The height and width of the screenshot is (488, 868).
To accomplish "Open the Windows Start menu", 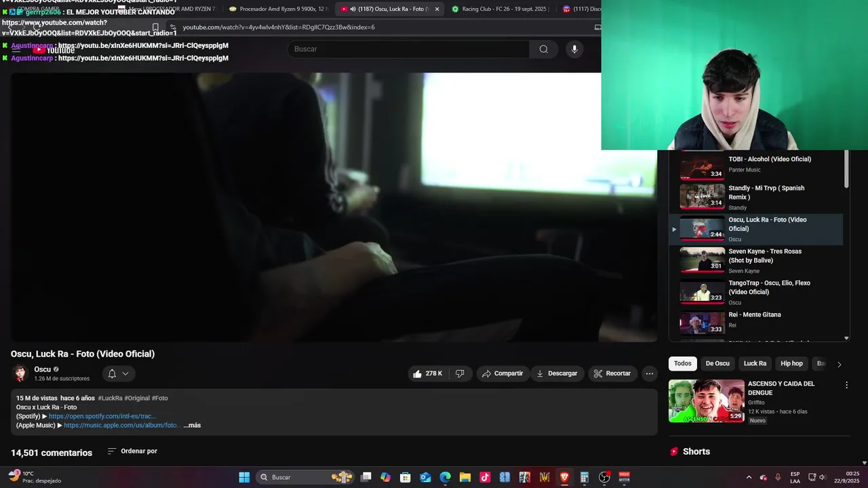I will pyautogui.click(x=244, y=477).
